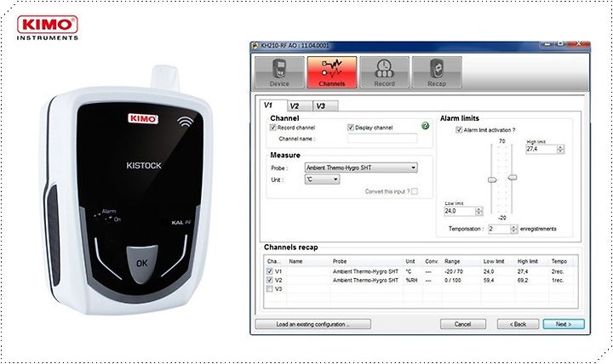
Task: Click Load an existing configuration button
Action: (x=313, y=324)
